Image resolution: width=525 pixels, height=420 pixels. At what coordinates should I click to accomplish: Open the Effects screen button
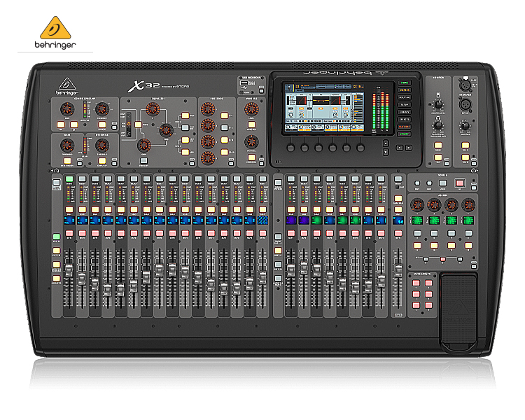click(x=405, y=119)
